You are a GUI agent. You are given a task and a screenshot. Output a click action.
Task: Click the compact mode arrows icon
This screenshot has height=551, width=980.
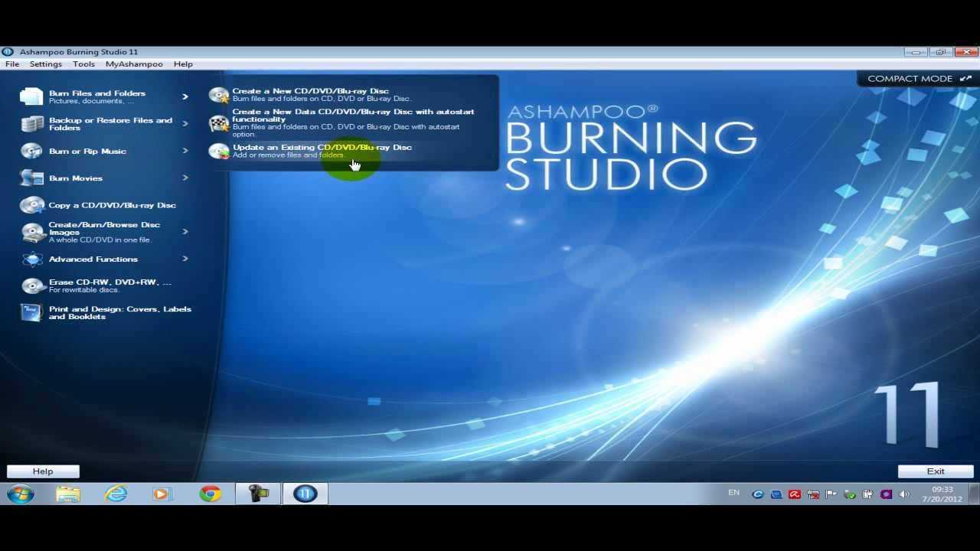[965, 78]
